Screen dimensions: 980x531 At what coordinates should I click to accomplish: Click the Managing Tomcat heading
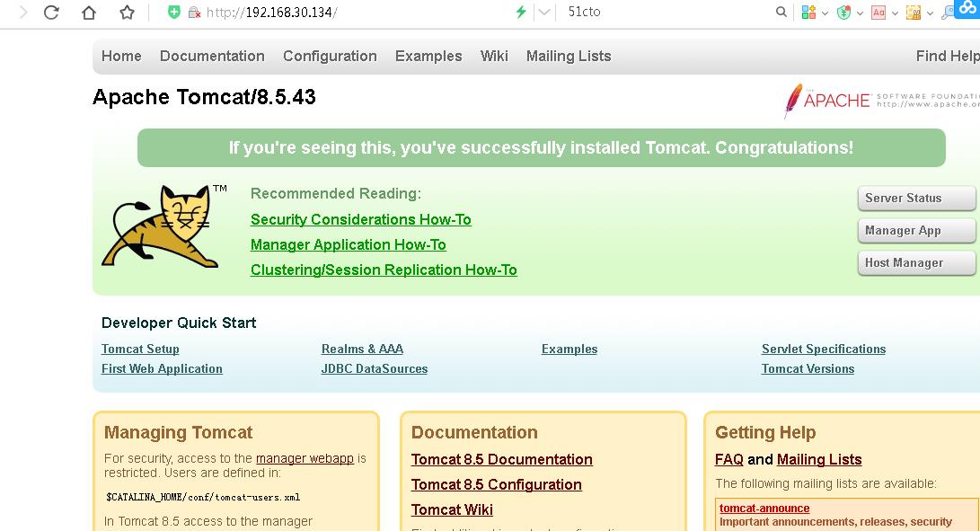pos(178,432)
